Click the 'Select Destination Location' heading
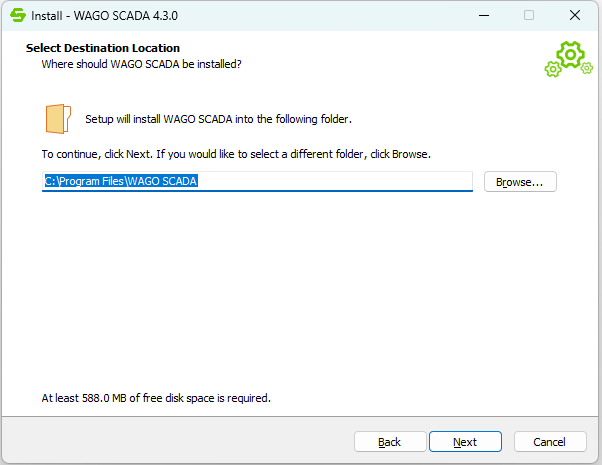 [x=103, y=48]
